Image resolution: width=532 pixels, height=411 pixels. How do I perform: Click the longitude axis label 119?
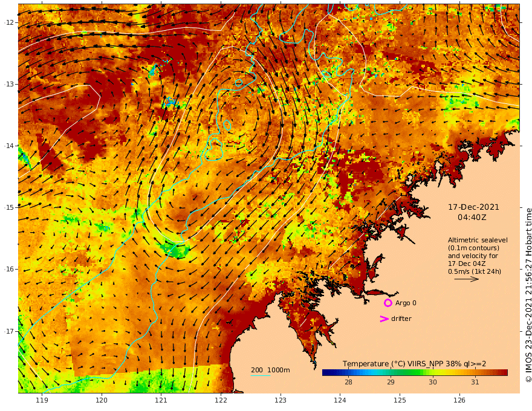click(x=42, y=400)
